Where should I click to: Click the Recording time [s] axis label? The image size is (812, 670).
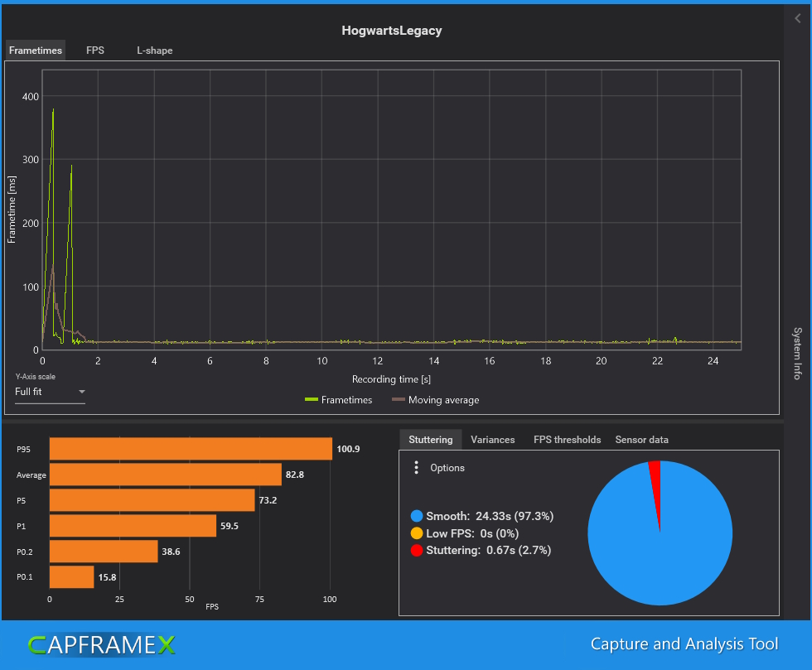pyautogui.click(x=391, y=379)
